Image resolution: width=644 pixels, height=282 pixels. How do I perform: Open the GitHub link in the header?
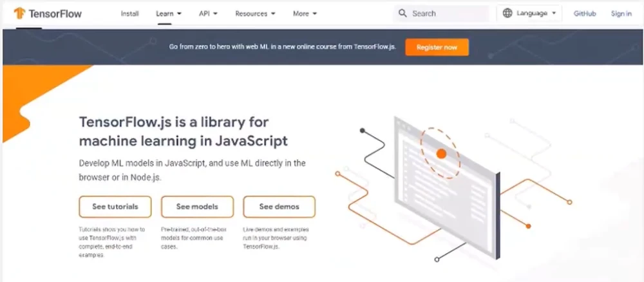[585, 14]
